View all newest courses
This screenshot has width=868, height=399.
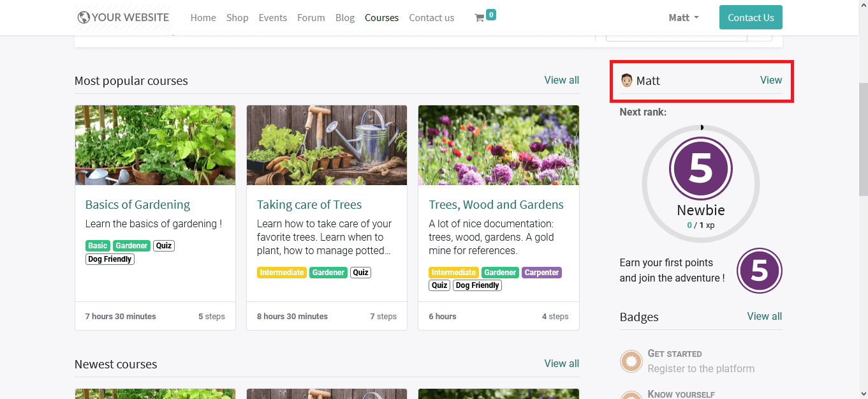[561, 363]
